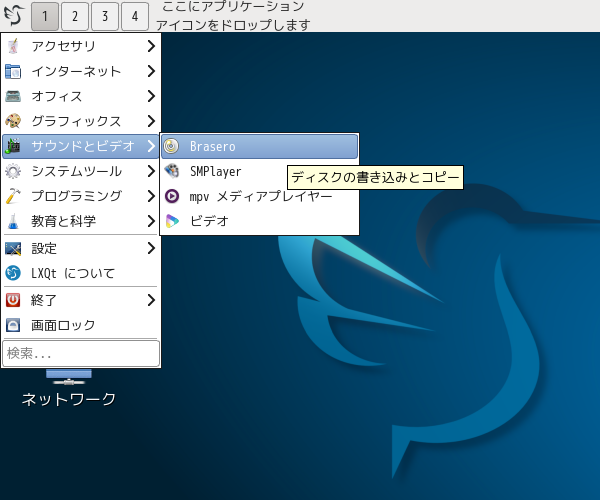Image resolution: width=600 pixels, height=500 pixels.
Task: Click the mpv purple play icon
Action: [171, 196]
